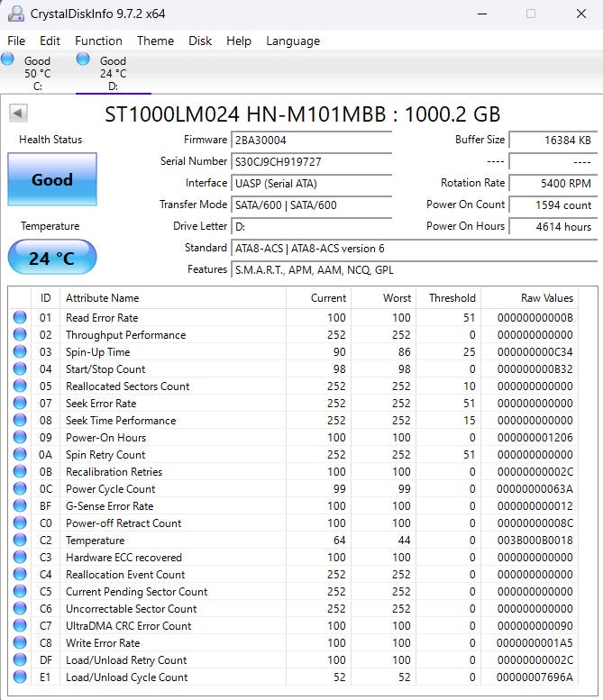The height and width of the screenshot is (700, 603).
Task: Click the status icon for Hardware ECC recovered
Action: point(20,557)
